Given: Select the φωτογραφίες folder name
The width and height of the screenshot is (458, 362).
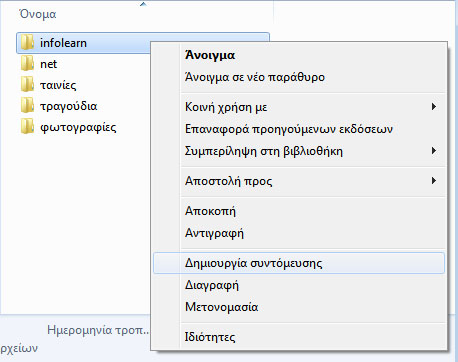Looking at the screenshot, I should point(78,127).
